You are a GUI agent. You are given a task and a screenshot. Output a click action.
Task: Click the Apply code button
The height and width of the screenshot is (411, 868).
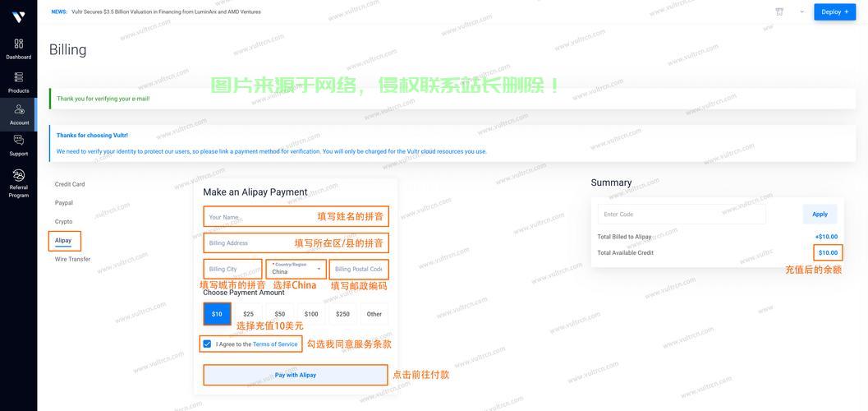click(820, 215)
